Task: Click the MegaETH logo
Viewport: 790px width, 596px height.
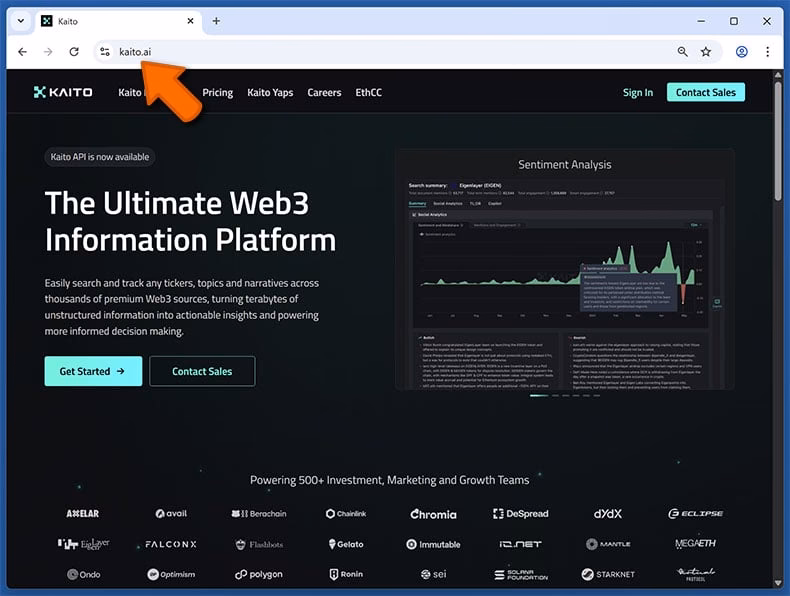Action: tap(695, 543)
